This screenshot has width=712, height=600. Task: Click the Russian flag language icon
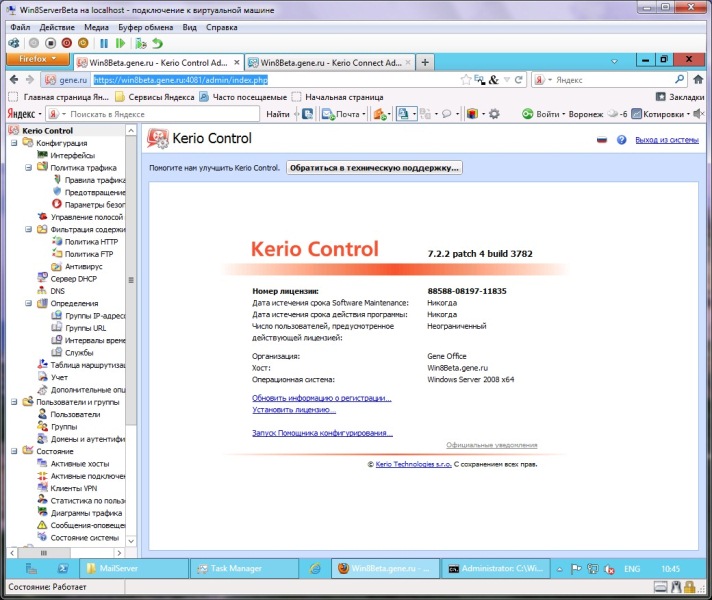click(602, 141)
